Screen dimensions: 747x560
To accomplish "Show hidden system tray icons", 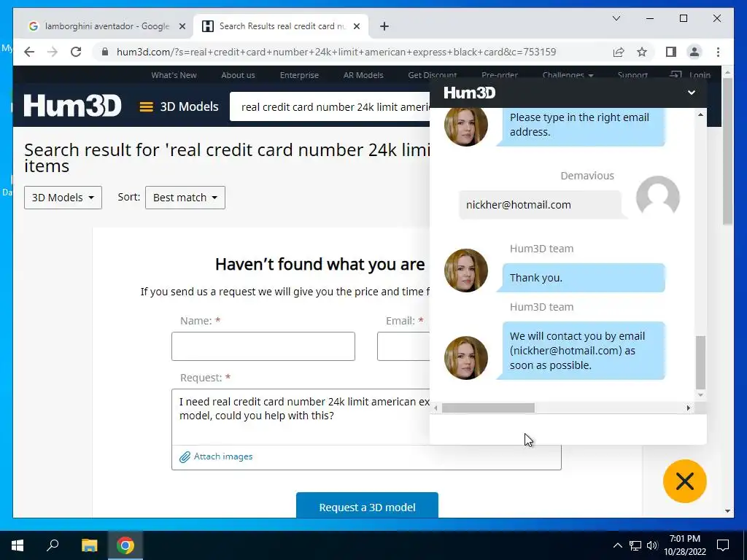I will [617, 545].
